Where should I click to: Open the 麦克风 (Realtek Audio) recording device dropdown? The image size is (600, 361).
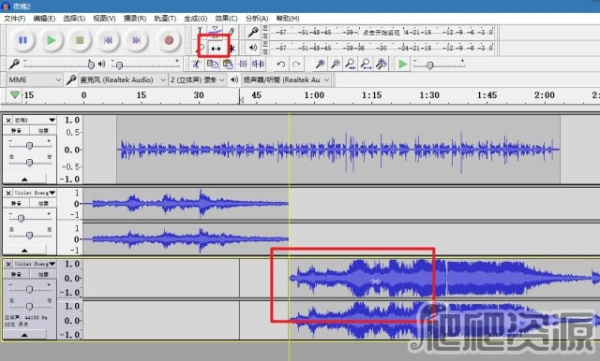[x=123, y=80]
